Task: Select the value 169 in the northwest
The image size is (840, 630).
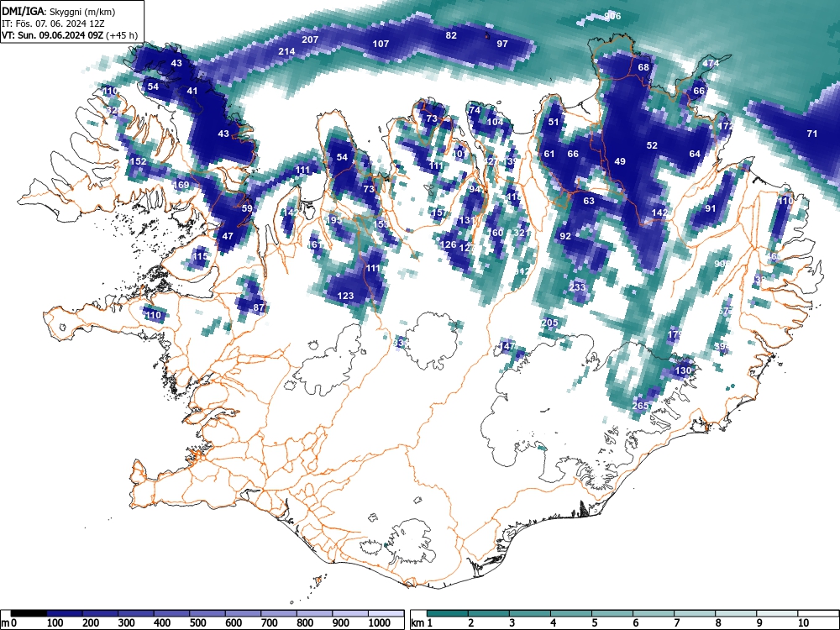Action: pos(181,186)
